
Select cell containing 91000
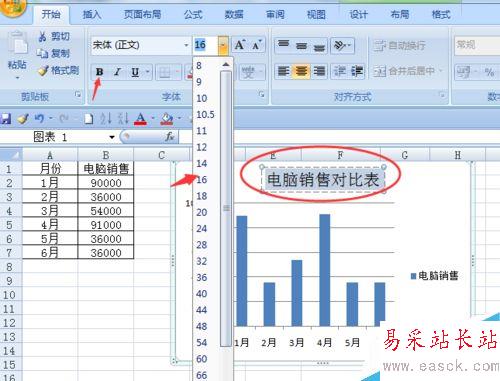[106, 225]
